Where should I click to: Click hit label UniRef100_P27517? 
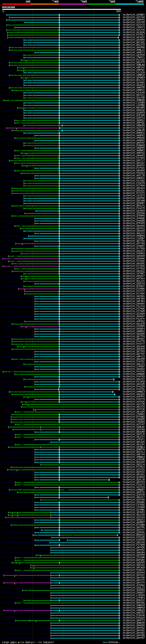(x=134, y=35)
